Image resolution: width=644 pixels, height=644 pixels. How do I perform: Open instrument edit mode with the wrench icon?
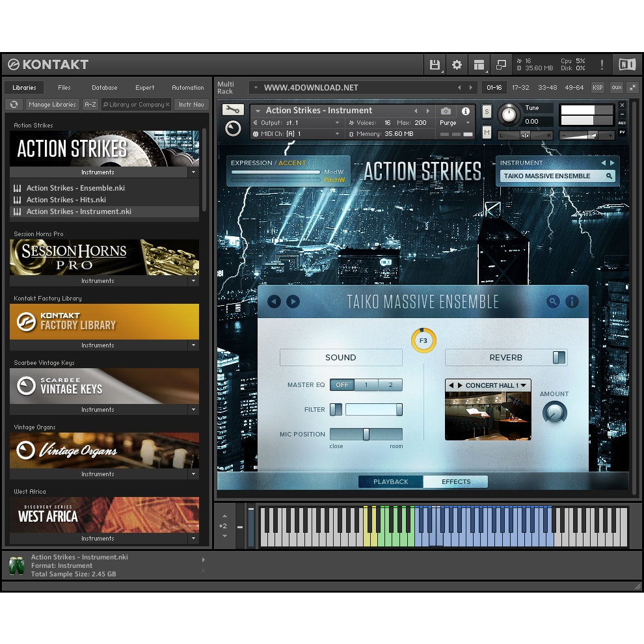click(233, 111)
